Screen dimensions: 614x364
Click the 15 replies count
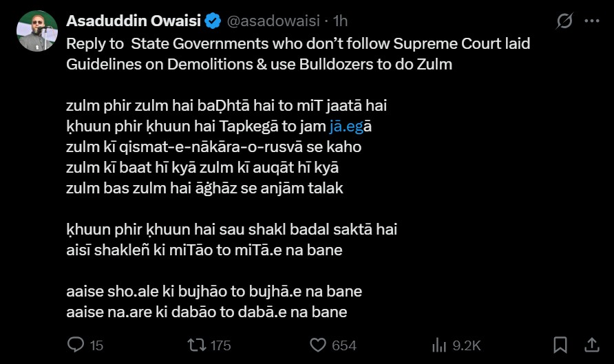pos(96,345)
